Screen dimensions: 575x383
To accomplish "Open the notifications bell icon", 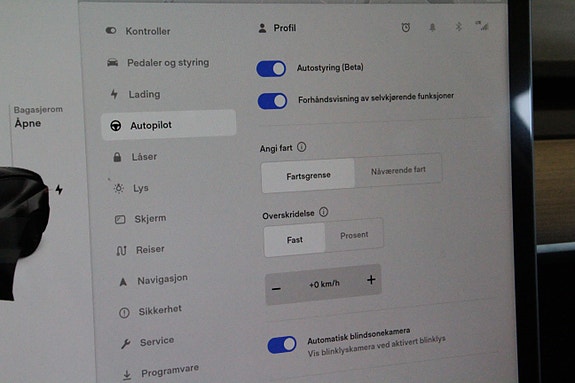I will 432,27.
